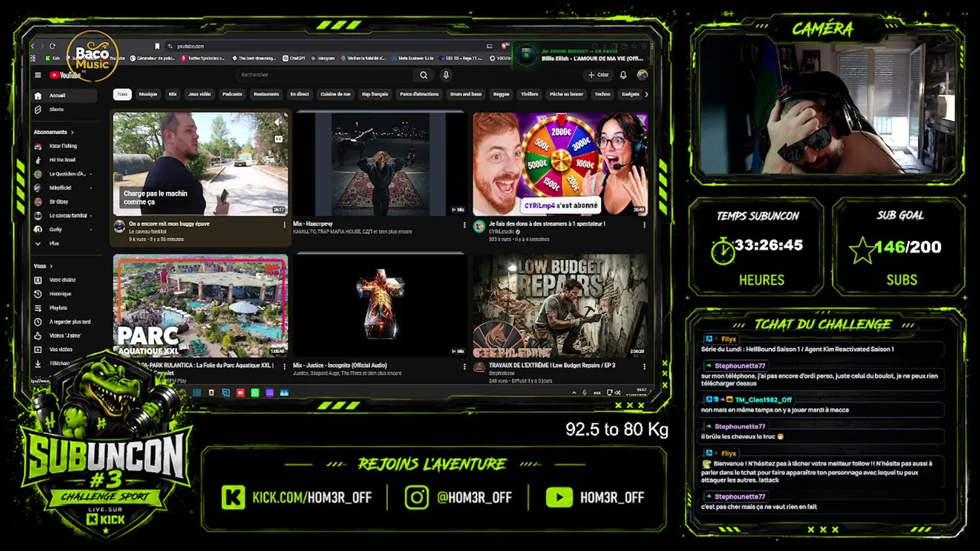Open more options for the Low Budget Repairs video
Screen dimensions: 980x551
[644, 367]
